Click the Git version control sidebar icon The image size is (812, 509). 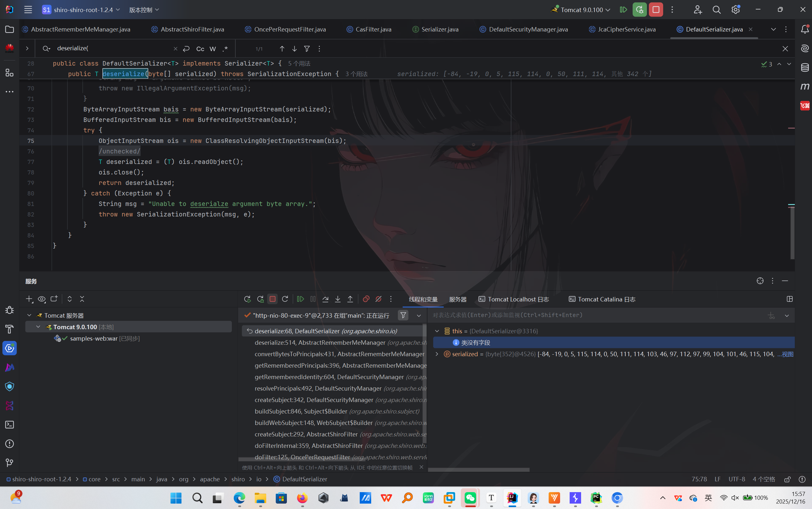click(10, 463)
